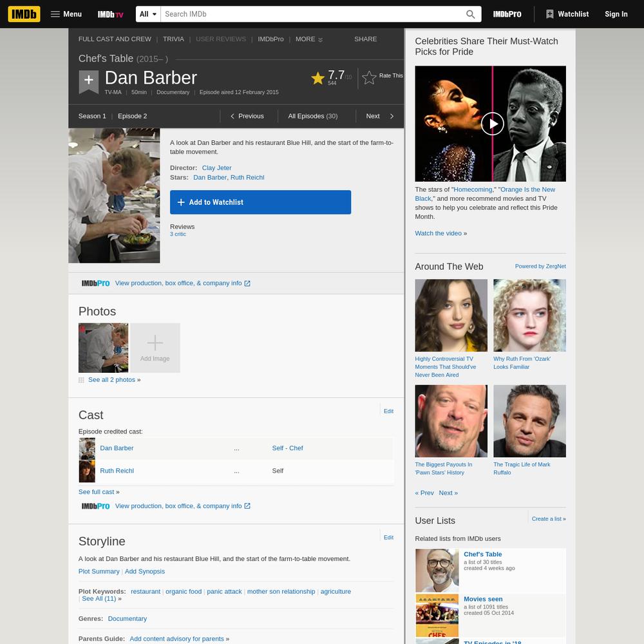This screenshot has width=644, height=644.
Task: Open All Episodes (30) list
Action: point(313,116)
